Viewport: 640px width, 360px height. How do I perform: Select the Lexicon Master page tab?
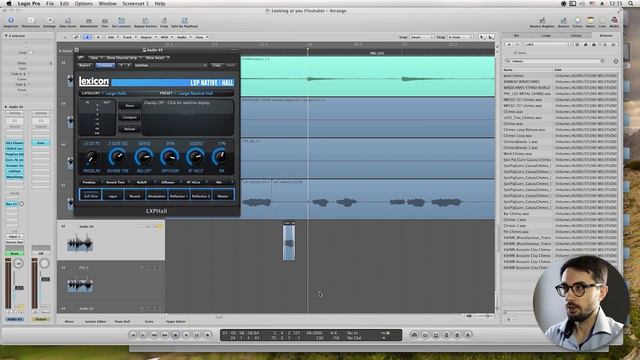pyautogui.click(x=223, y=196)
